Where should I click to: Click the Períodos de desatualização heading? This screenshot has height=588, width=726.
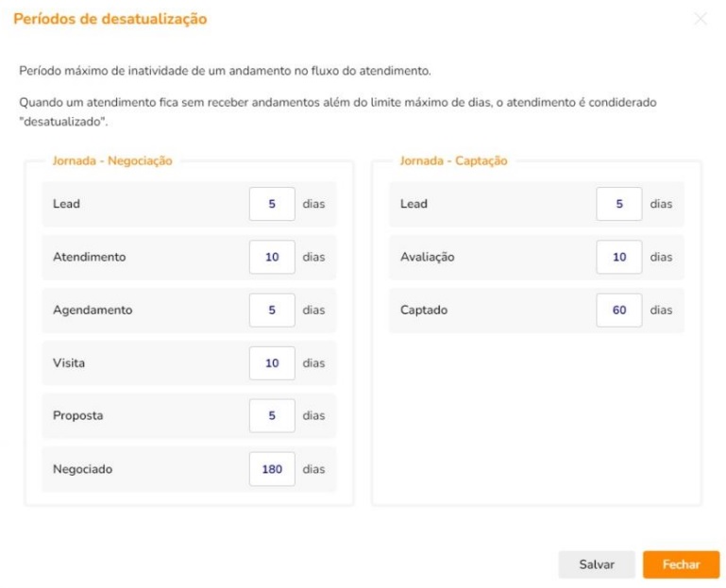tap(110, 19)
